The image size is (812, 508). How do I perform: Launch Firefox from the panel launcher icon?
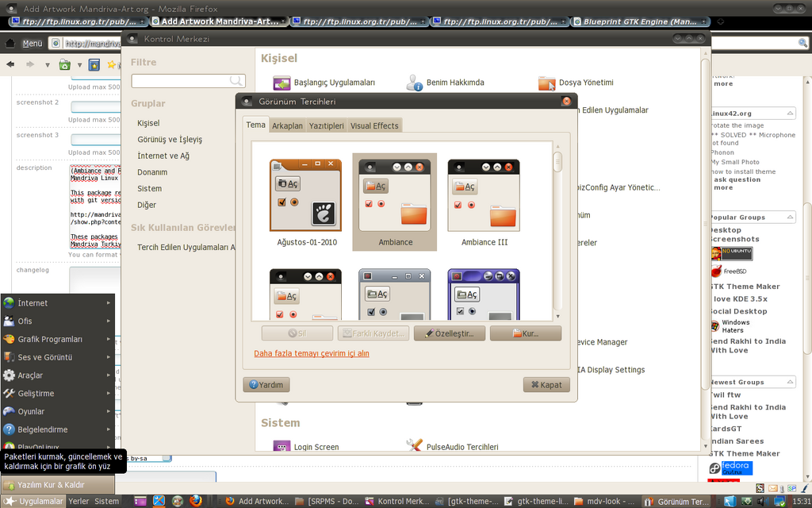coord(195,502)
